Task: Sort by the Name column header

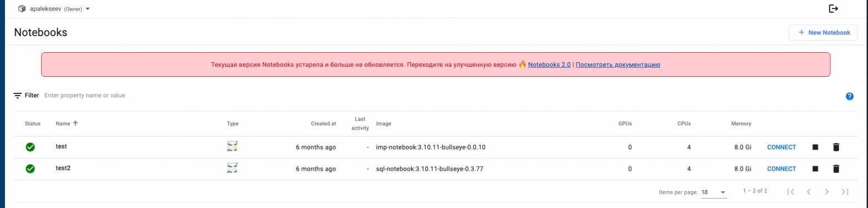Action: click(63, 123)
